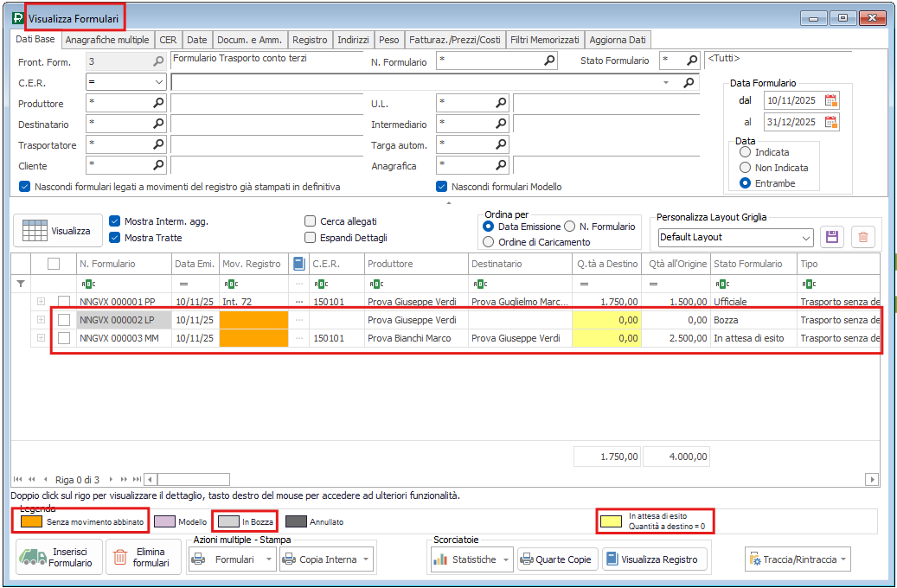Image resolution: width=897 pixels, height=588 pixels.
Task: Switch to the Anagrafiche multiple tab
Action: pyautogui.click(x=108, y=40)
